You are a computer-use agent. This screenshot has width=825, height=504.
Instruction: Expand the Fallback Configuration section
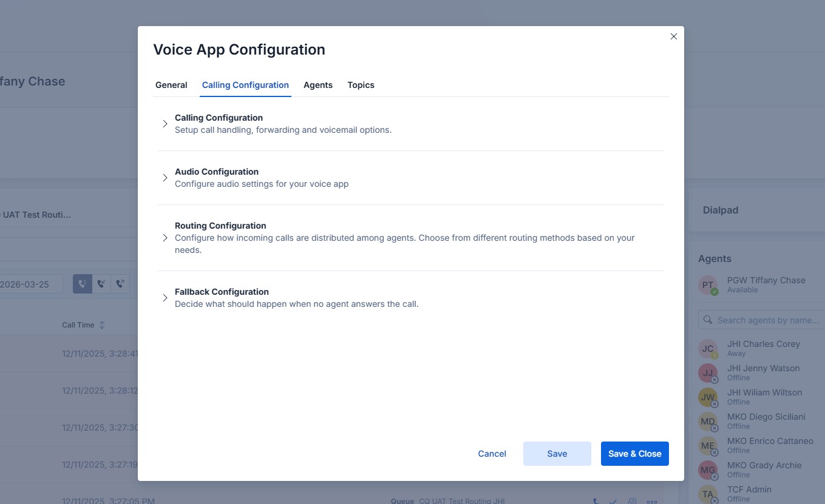[x=165, y=298]
